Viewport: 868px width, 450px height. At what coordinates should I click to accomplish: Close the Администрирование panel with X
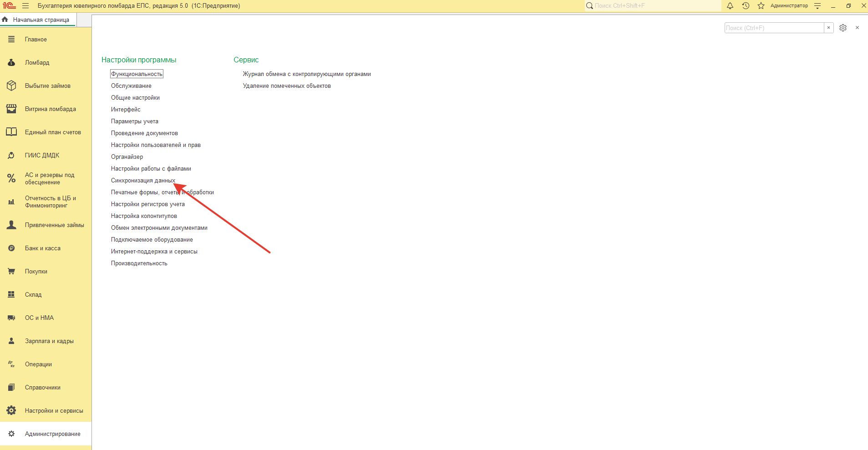click(x=857, y=28)
